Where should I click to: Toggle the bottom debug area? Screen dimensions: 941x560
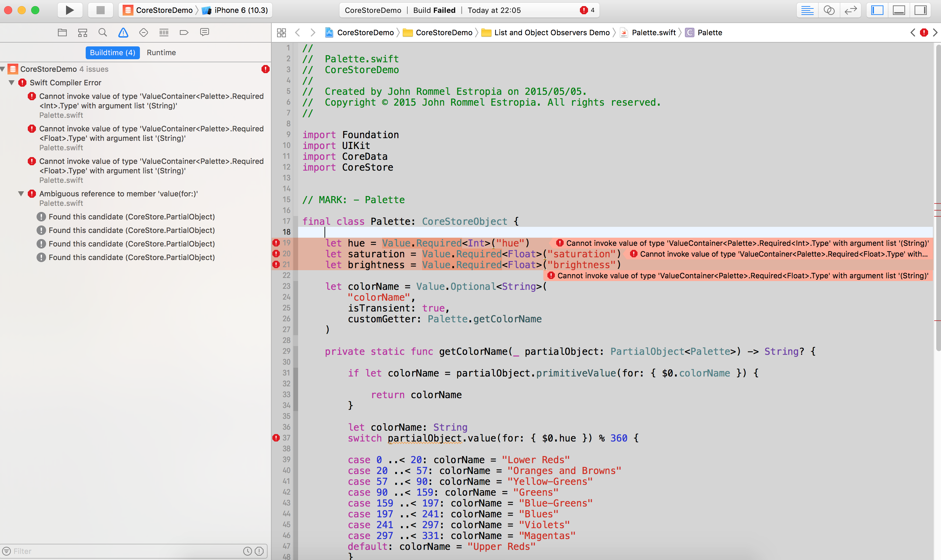click(x=898, y=10)
